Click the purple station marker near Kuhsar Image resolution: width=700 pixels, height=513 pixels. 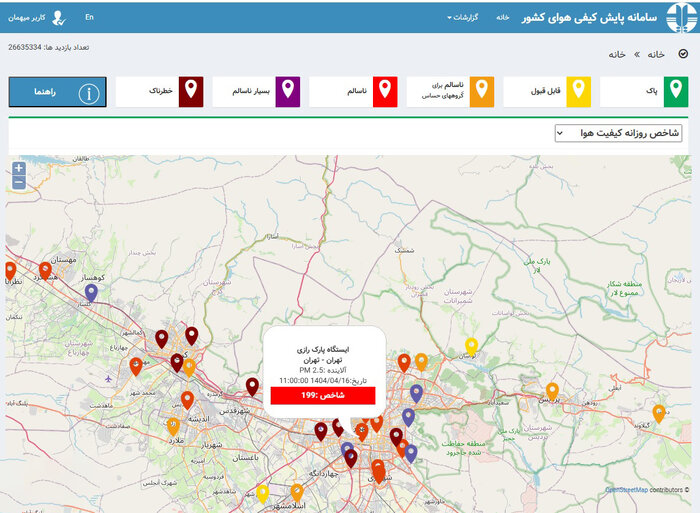[x=91, y=292]
